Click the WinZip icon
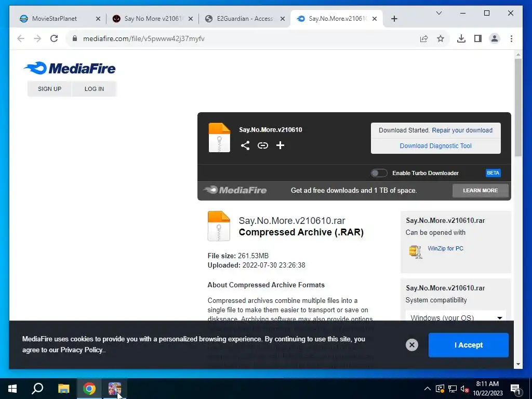532x399 pixels. [x=415, y=252]
